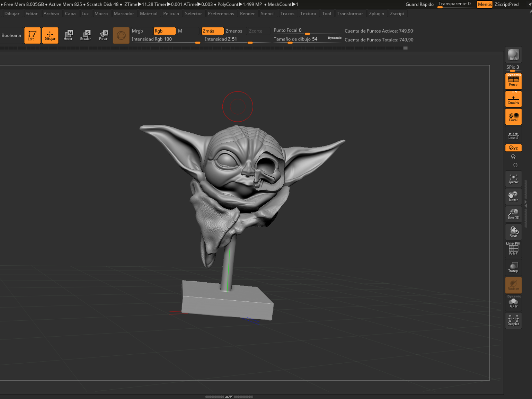The width and height of the screenshot is (532, 399).
Task: Enable the Mrgb paint mode
Action: tap(142, 31)
